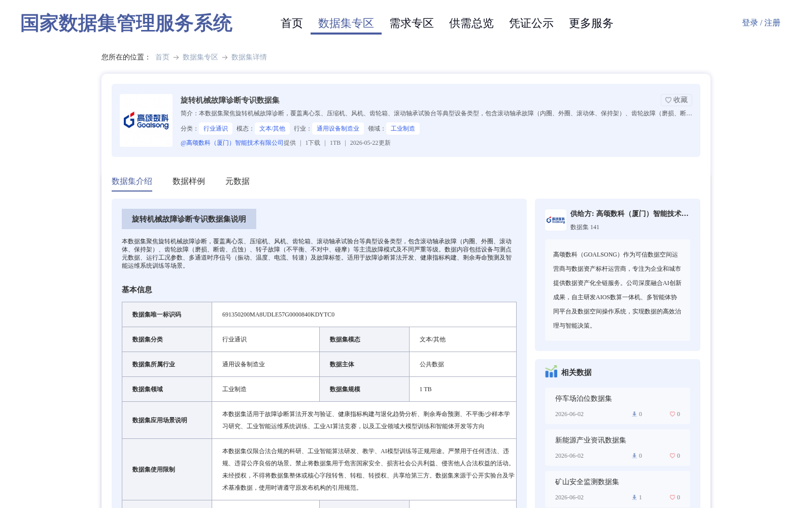This screenshot has width=812, height=508.
Task: Click download icon on 矿山安全监测数据集 card
Action: click(x=634, y=497)
